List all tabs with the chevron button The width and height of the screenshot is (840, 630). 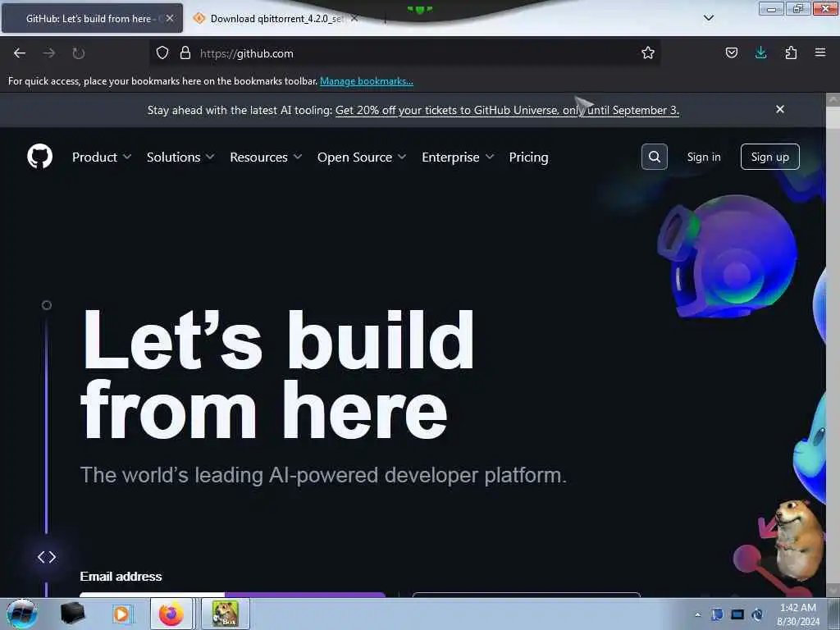(708, 18)
